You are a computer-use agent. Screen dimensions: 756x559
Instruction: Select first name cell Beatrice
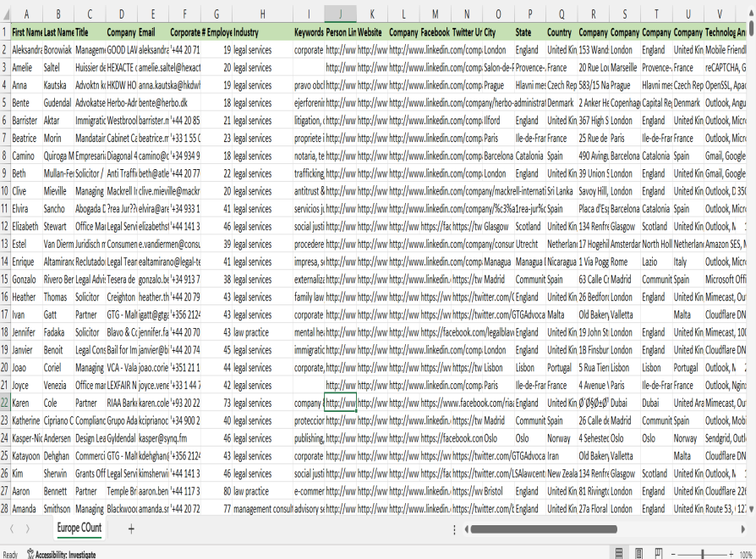(26, 138)
